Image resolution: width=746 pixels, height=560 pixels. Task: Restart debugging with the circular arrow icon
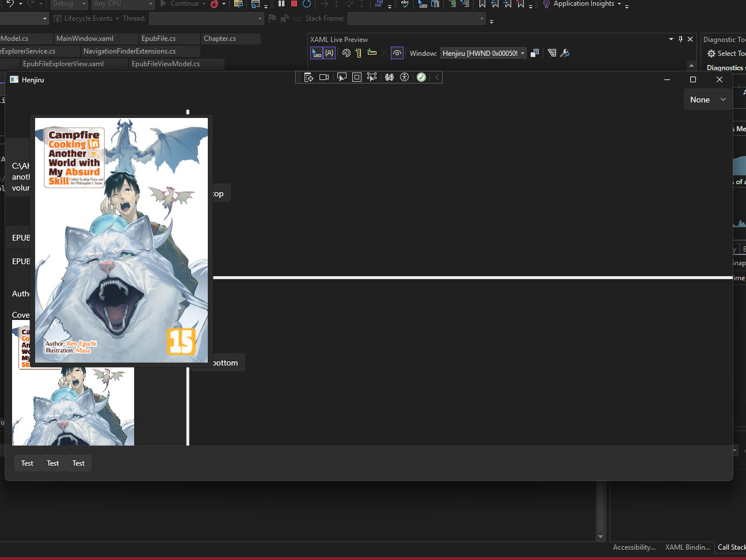307,3
